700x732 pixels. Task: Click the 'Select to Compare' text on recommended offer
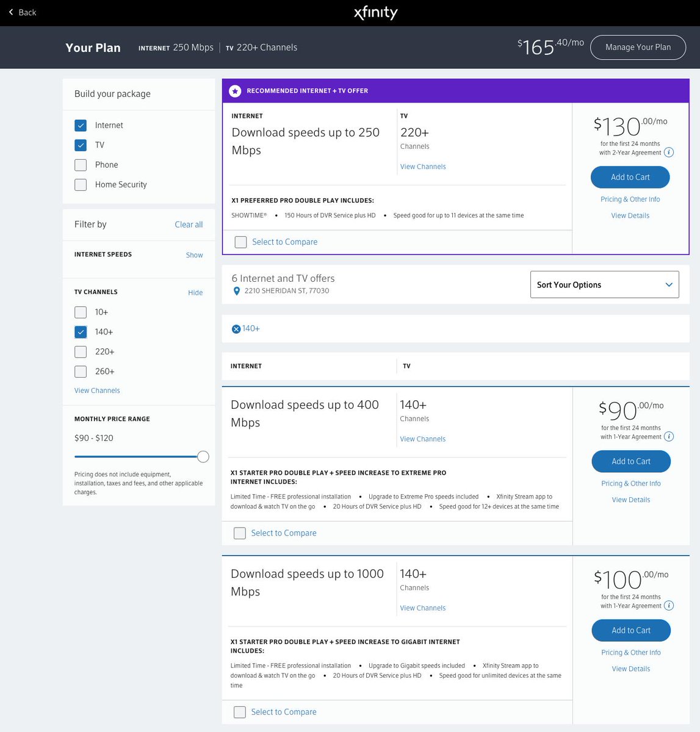[285, 242]
